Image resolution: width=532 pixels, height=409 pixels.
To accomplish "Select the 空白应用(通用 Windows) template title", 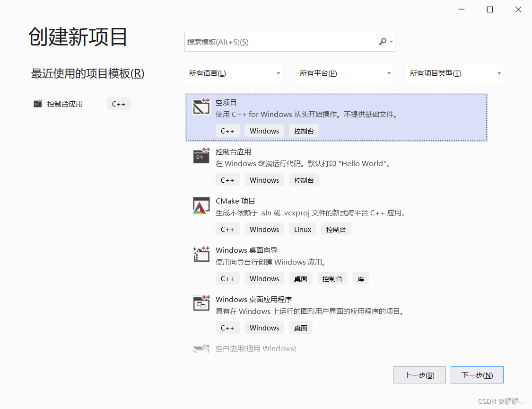I will pos(256,349).
